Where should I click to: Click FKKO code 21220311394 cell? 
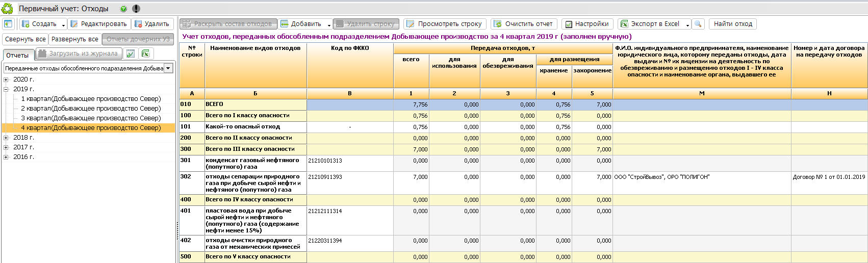point(350,243)
